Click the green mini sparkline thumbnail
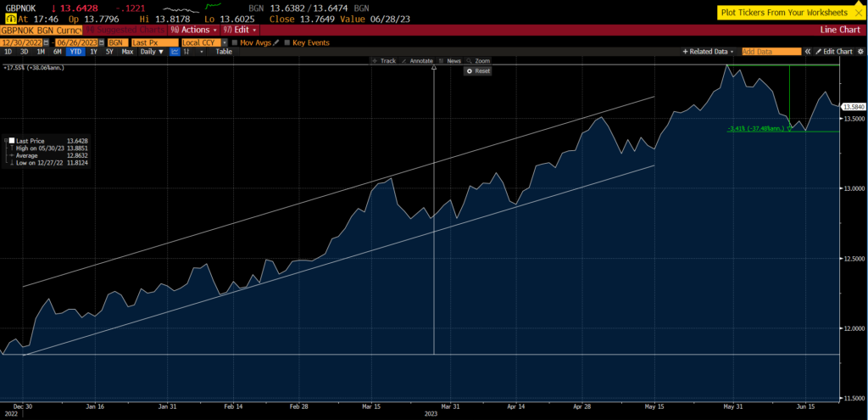 (x=214, y=7)
